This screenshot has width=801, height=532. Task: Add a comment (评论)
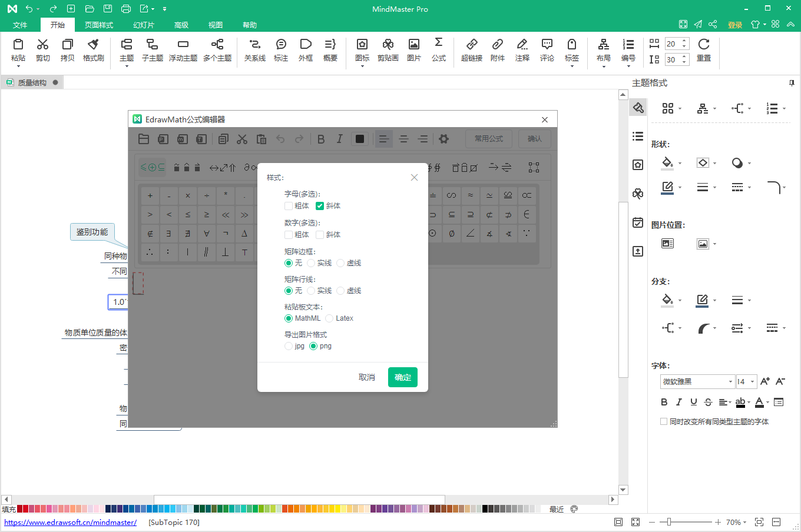pyautogui.click(x=547, y=49)
